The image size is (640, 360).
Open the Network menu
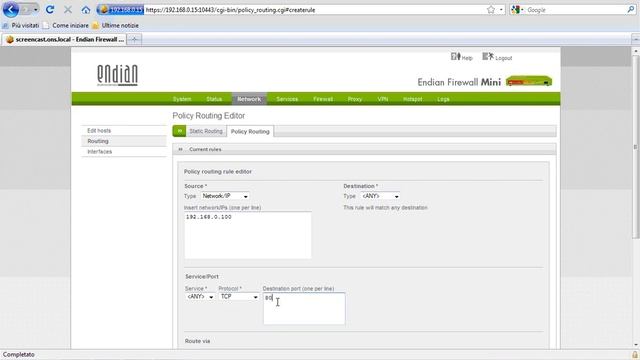tap(249, 99)
